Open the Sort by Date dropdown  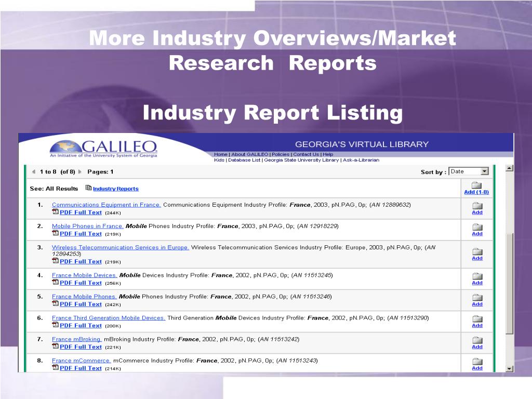coord(469,171)
